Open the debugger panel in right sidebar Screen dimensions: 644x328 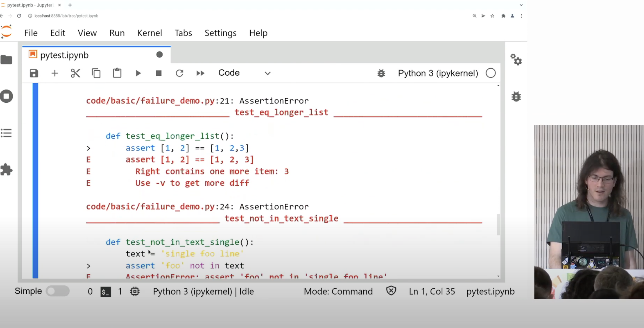click(x=516, y=97)
